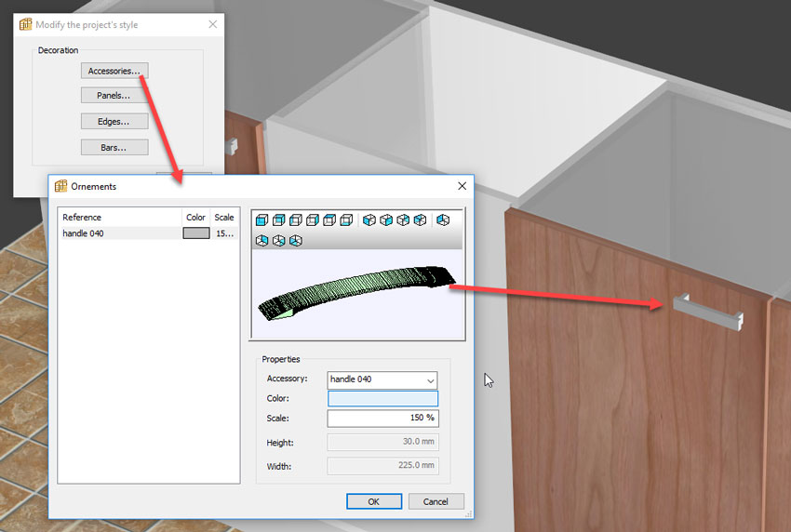Image resolution: width=791 pixels, height=532 pixels.
Task: Click the Color field in Properties
Action: [382, 398]
